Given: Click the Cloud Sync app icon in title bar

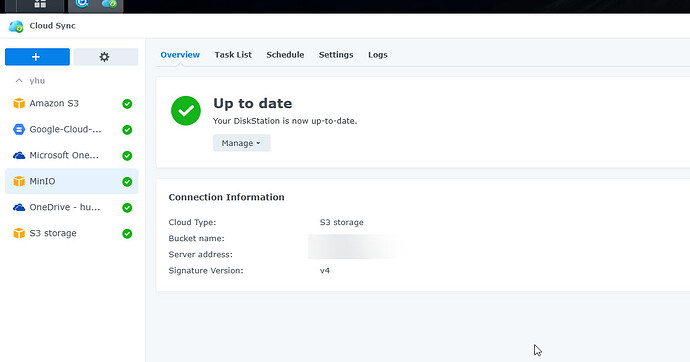Looking at the screenshot, I should click(x=16, y=26).
